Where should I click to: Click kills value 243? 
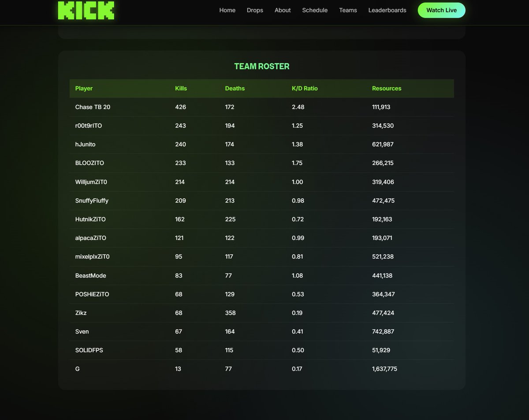point(180,126)
